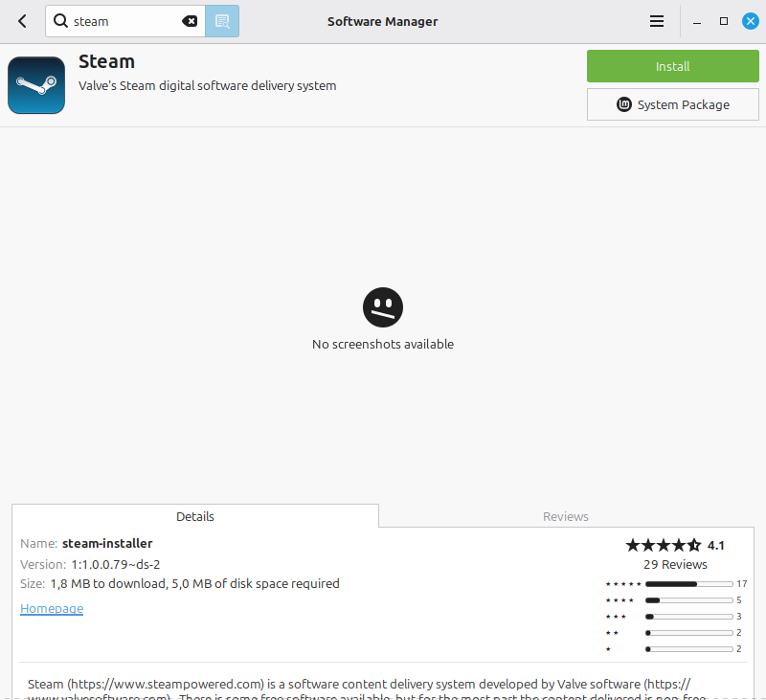Click the search magnifier icon

(60, 21)
